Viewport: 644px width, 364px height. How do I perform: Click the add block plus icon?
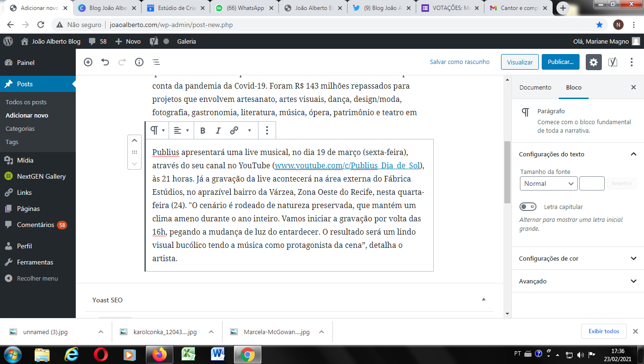88,62
